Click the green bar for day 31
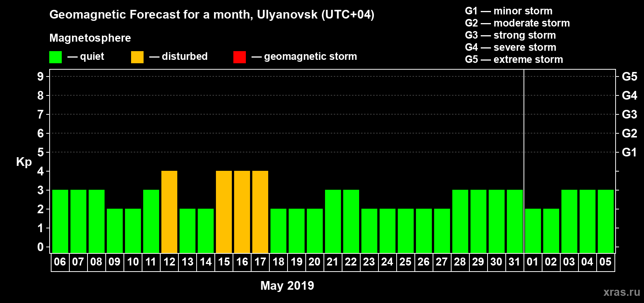 515,221
